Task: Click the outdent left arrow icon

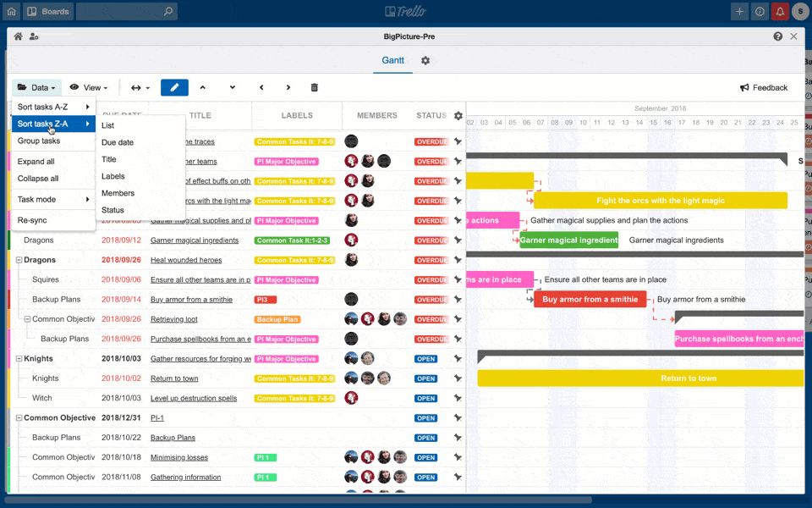Action: [261, 87]
